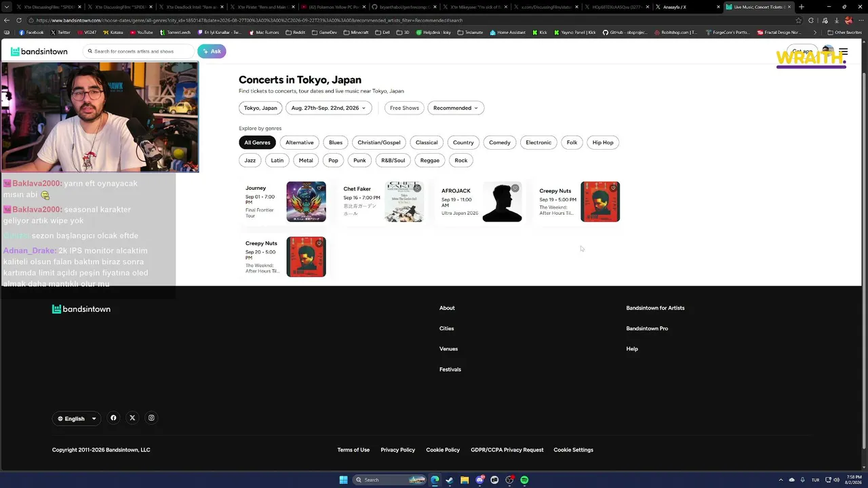Expand the Other favorites bookmark folder
868x488 pixels.
click(x=845, y=33)
